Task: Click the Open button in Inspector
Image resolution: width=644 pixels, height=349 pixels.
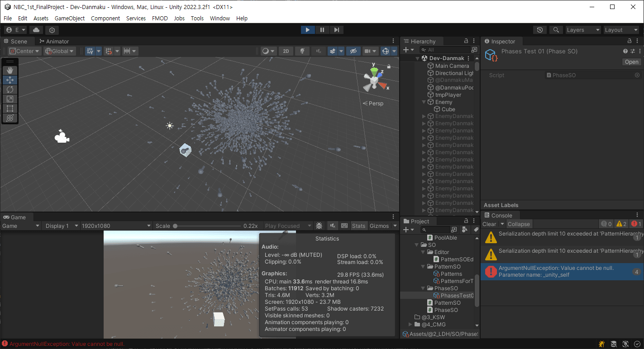Action: [x=631, y=62]
